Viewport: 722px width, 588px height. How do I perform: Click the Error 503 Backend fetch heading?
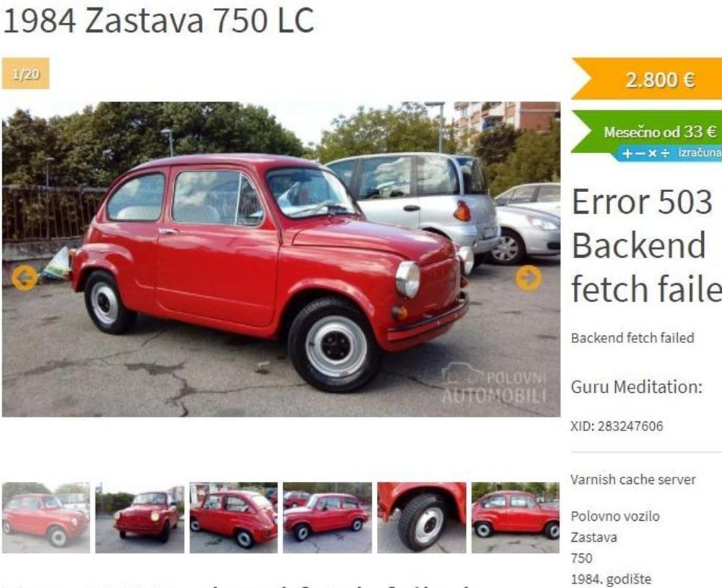pos(646,246)
